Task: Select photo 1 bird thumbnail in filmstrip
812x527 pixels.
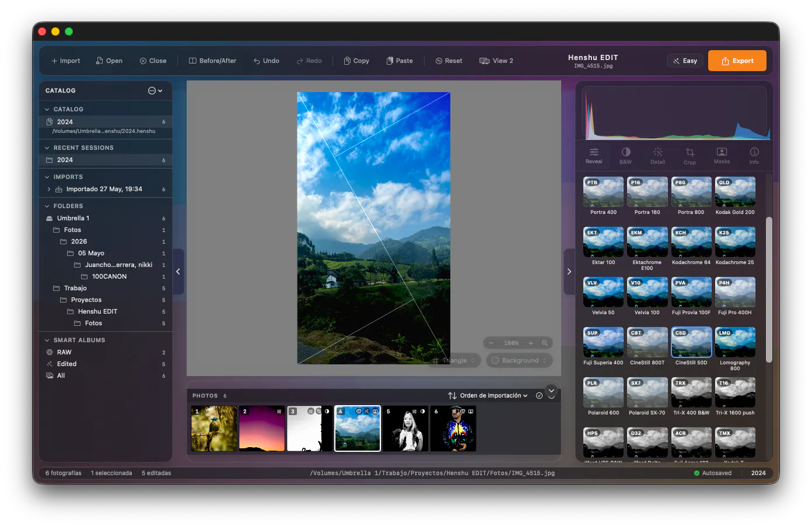Action: click(214, 428)
